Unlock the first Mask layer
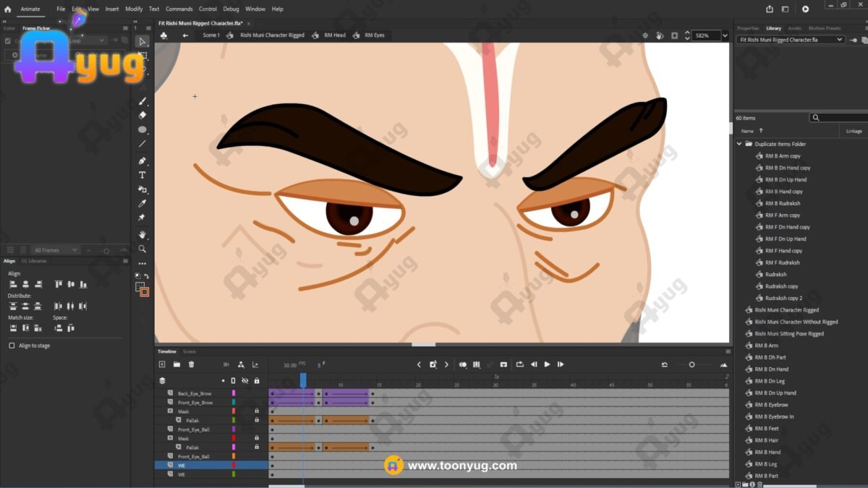Image resolution: width=868 pixels, height=488 pixels. (x=256, y=411)
